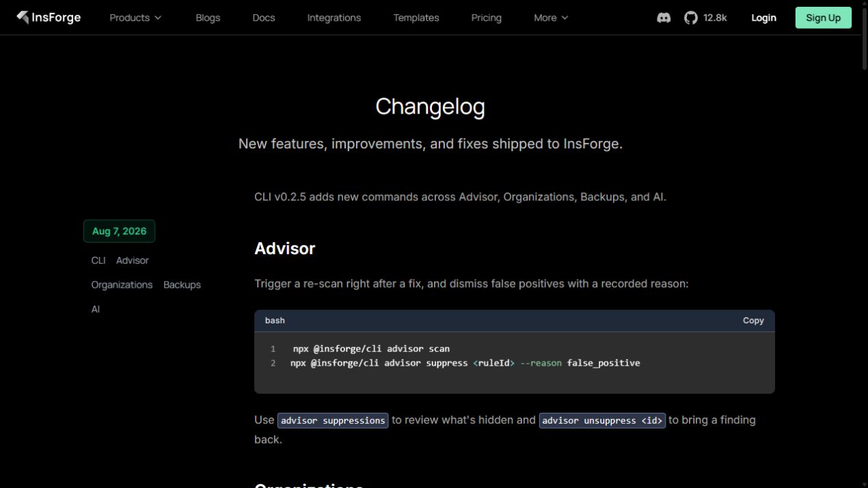Click the 'bash' code block label

(275, 321)
